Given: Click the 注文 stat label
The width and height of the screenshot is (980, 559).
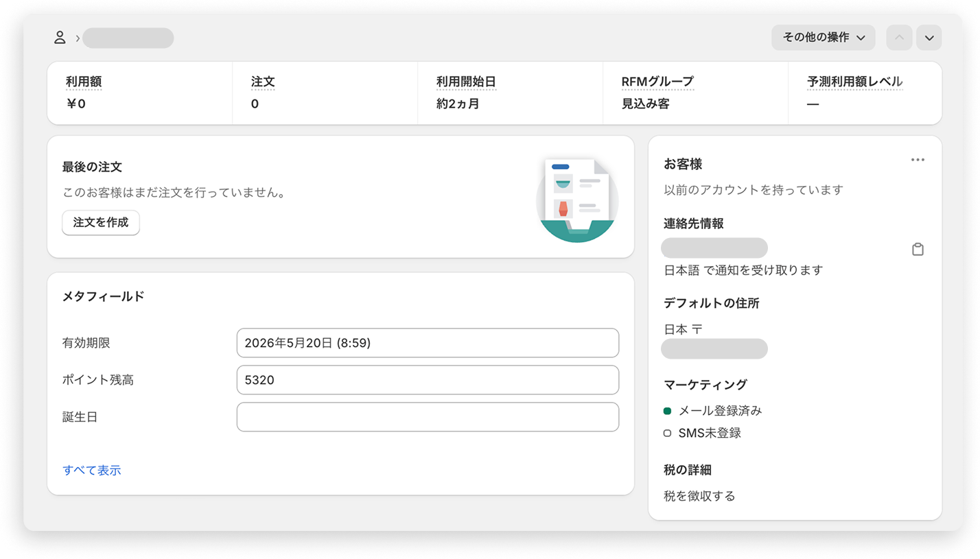Looking at the screenshot, I should click(x=263, y=82).
